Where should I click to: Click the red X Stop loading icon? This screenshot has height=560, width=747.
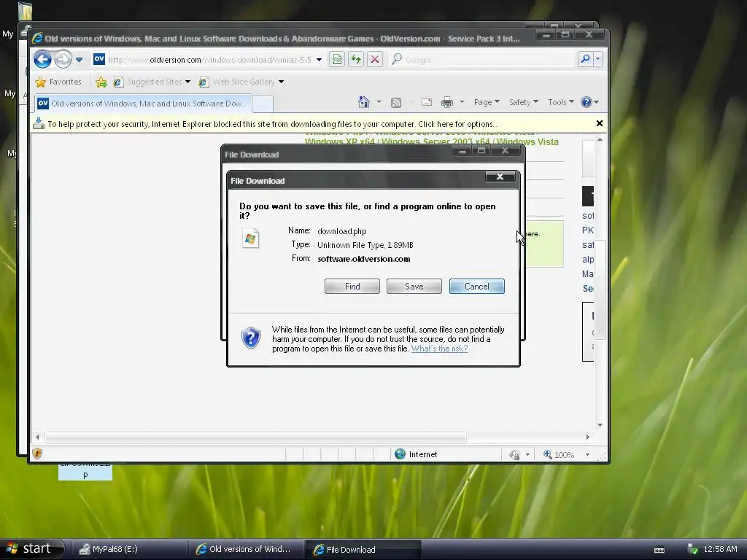point(375,60)
